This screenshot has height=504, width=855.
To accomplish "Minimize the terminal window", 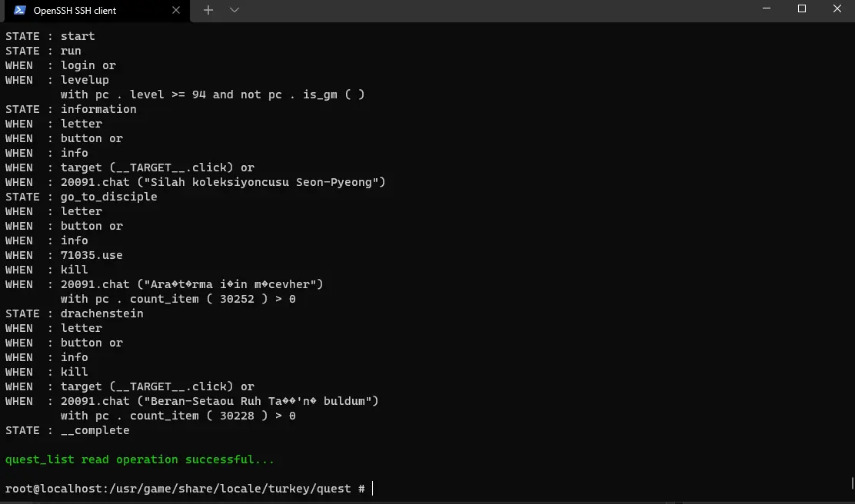I will coord(766,8).
